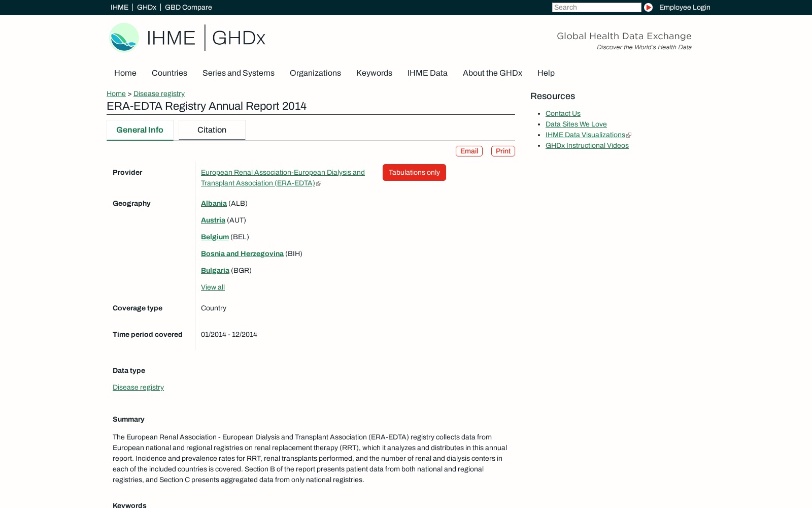Screen dimensions: 812x508
Task: Open the Austria geography link
Action: tap(213, 220)
